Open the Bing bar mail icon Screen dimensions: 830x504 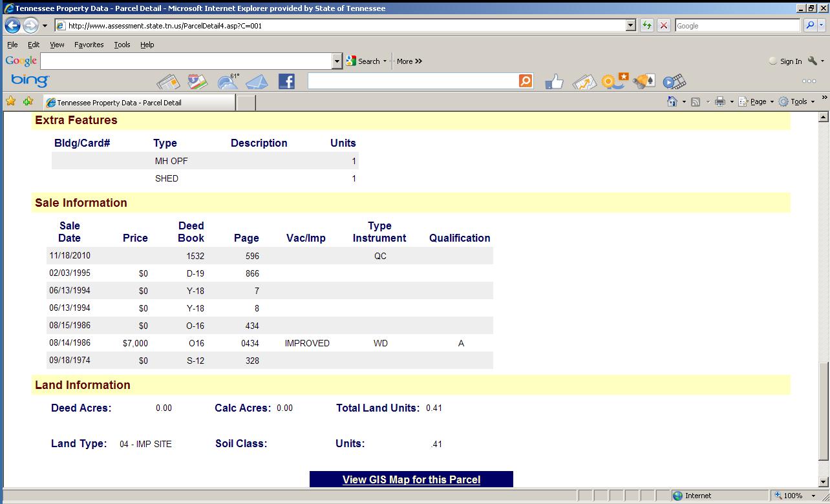[x=257, y=82]
